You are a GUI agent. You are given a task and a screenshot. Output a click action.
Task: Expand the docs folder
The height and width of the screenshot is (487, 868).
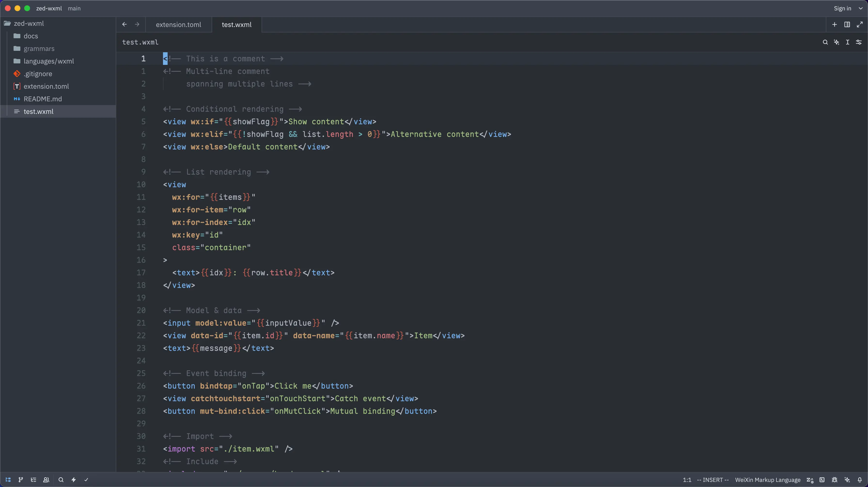click(58, 36)
